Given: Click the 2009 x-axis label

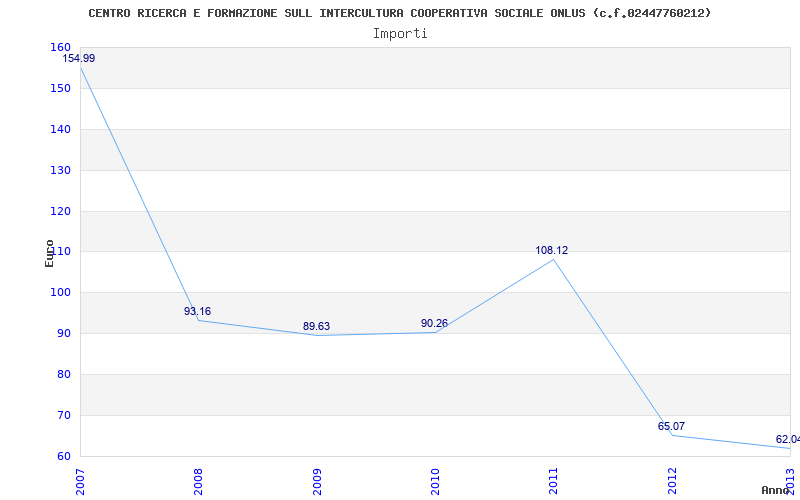Looking at the screenshot, I should 317,482.
